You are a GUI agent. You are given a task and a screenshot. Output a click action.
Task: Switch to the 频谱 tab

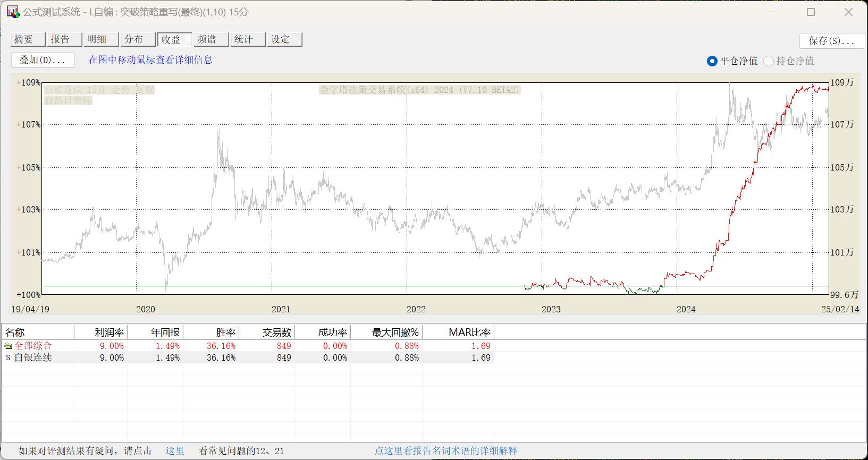click(212, 39)
